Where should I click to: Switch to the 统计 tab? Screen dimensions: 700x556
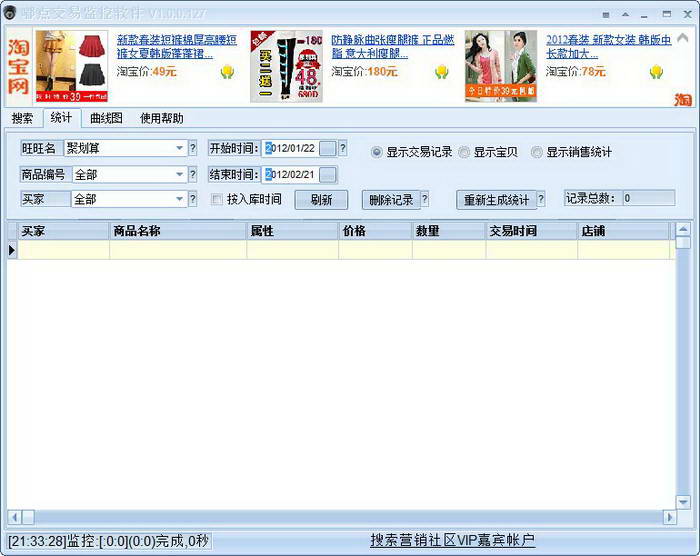61,118
